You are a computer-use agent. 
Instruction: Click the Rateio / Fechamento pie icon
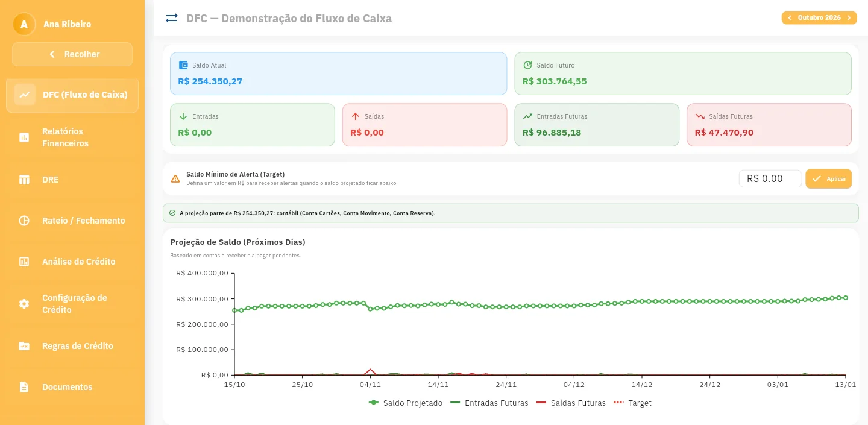point(24,221)
